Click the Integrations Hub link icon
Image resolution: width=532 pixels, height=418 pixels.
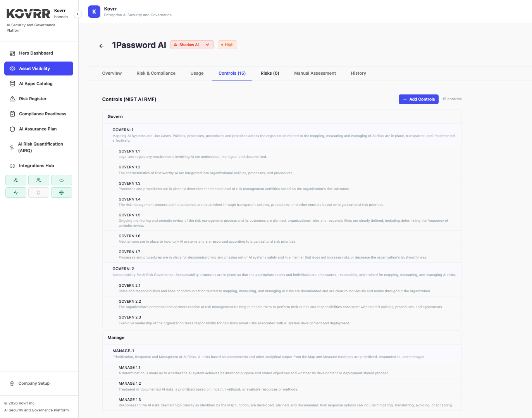(x=12, y=166)
